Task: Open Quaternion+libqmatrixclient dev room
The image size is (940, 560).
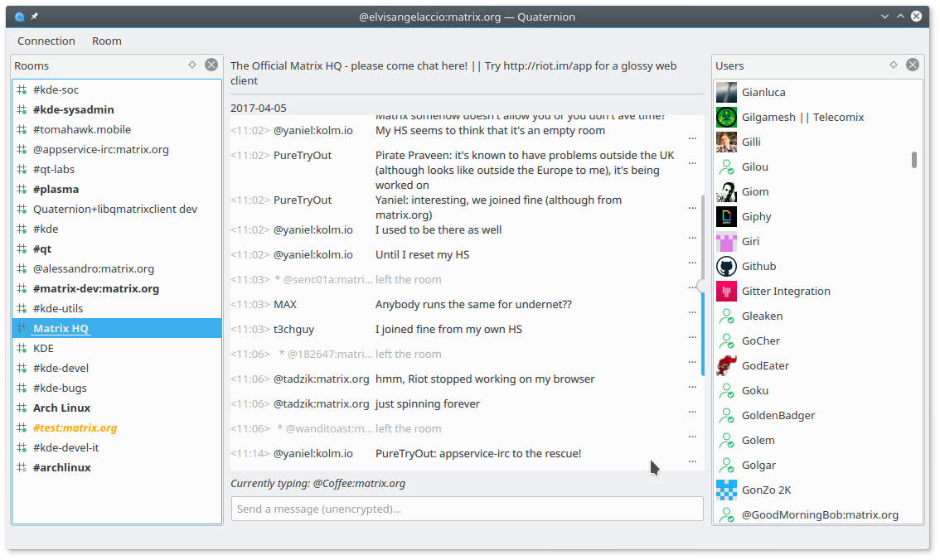Action: 117,209
